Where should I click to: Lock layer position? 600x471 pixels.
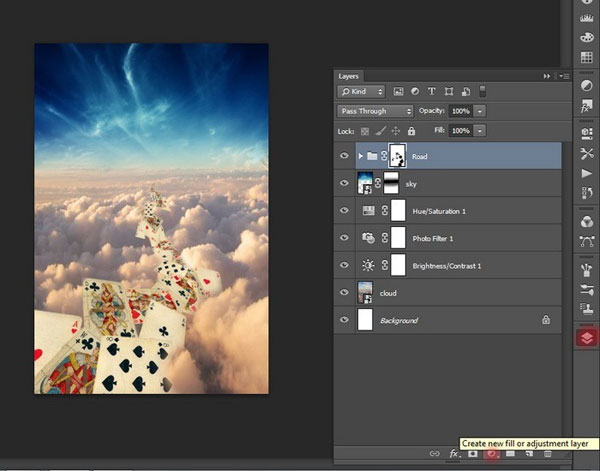point(396,131)
